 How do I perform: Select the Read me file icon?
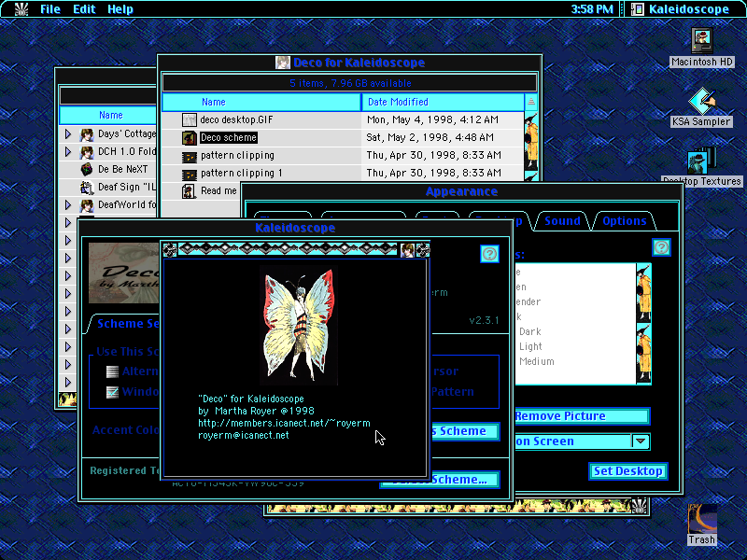tap(189, 191)
